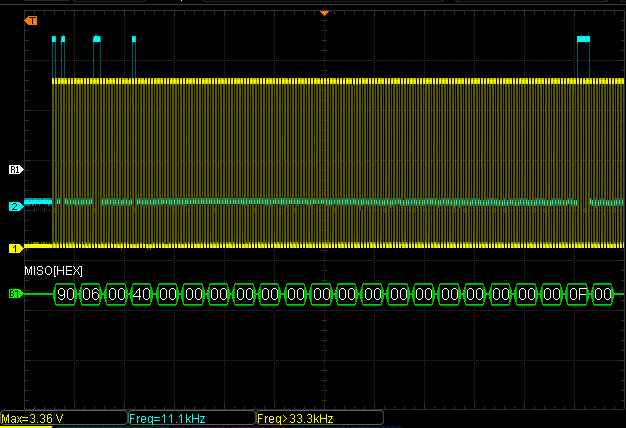Click the Freq>33.3kHz measurement readout
The height and width of the screenshot is (428, 626).
(x=320, y=418)
